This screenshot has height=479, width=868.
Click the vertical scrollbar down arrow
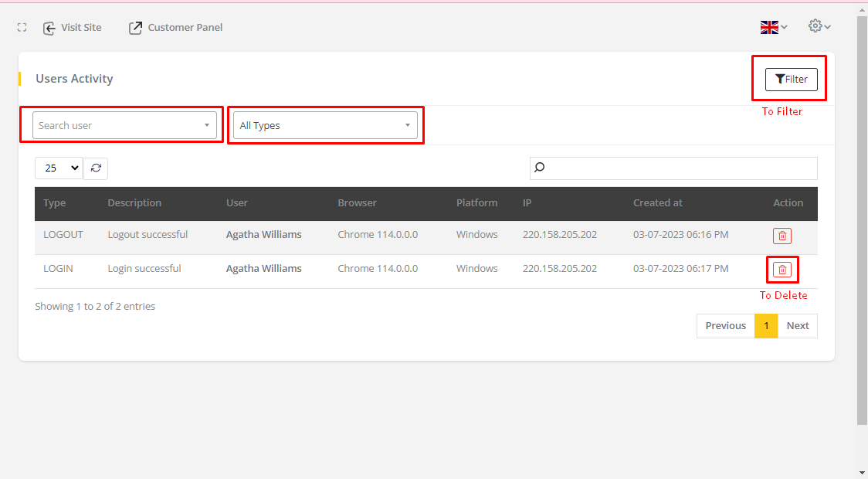coord(862,472)
